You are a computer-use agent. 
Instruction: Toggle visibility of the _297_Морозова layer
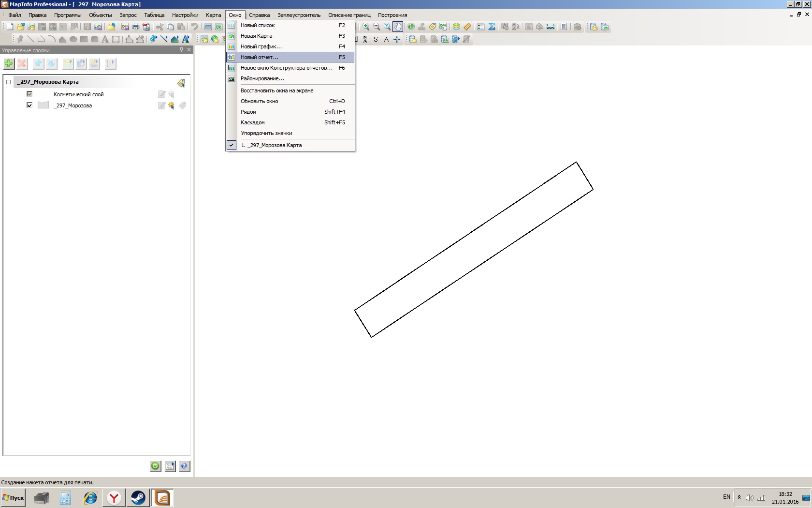(x=29, y=105)
